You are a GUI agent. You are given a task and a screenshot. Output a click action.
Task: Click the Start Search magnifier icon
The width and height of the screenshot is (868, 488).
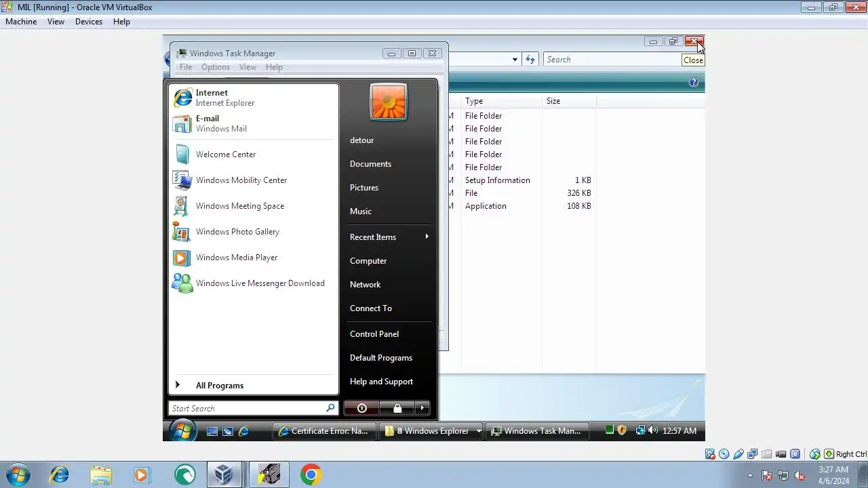pos(330,408)
